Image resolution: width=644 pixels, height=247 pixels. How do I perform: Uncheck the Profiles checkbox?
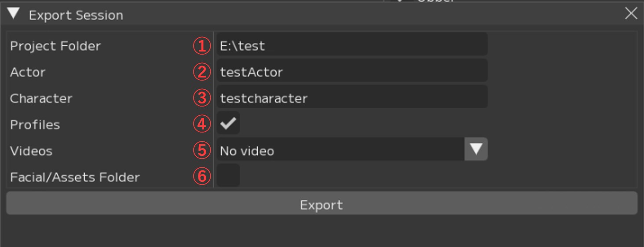tap(228, 124)
